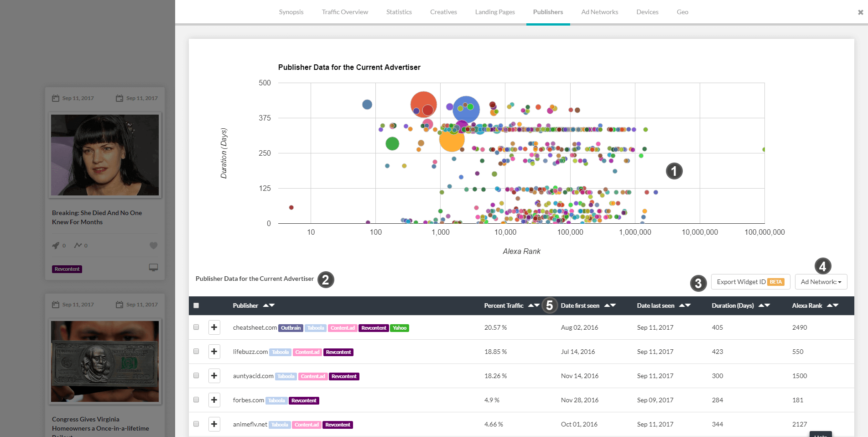868x437 pixels.
Task: Click the close X icon at top right
Action: [x=860, y=12]
